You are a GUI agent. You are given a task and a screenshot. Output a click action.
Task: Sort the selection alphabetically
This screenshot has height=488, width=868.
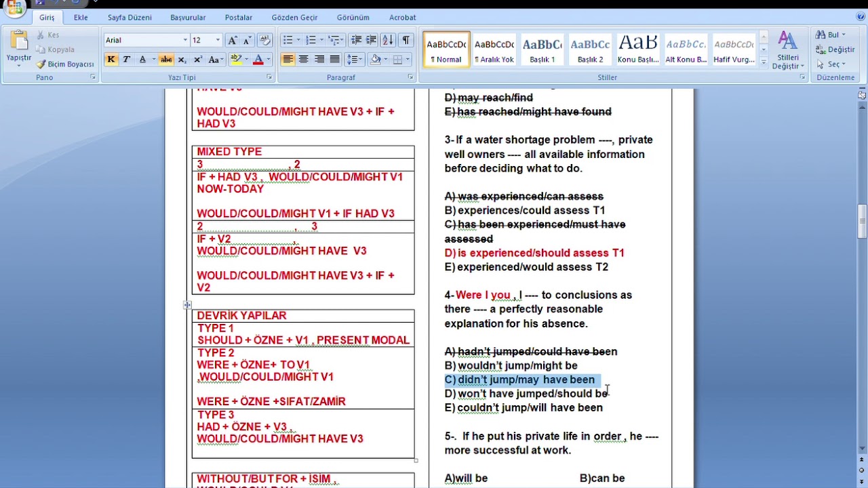click(388, 40)
